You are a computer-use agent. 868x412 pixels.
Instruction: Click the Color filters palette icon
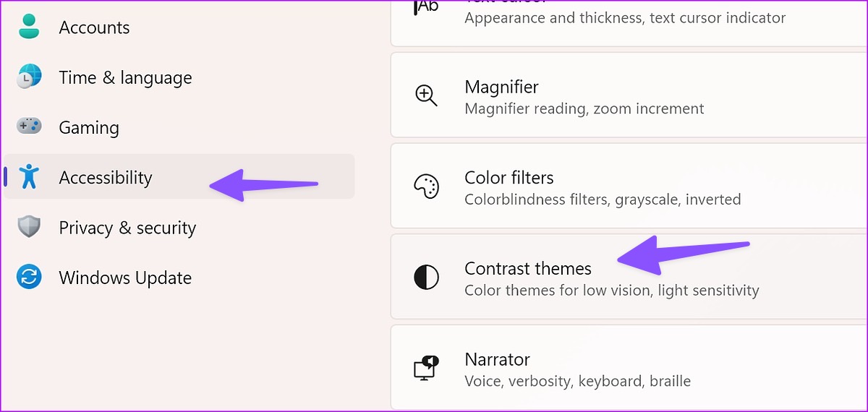(x=426, y=186)
